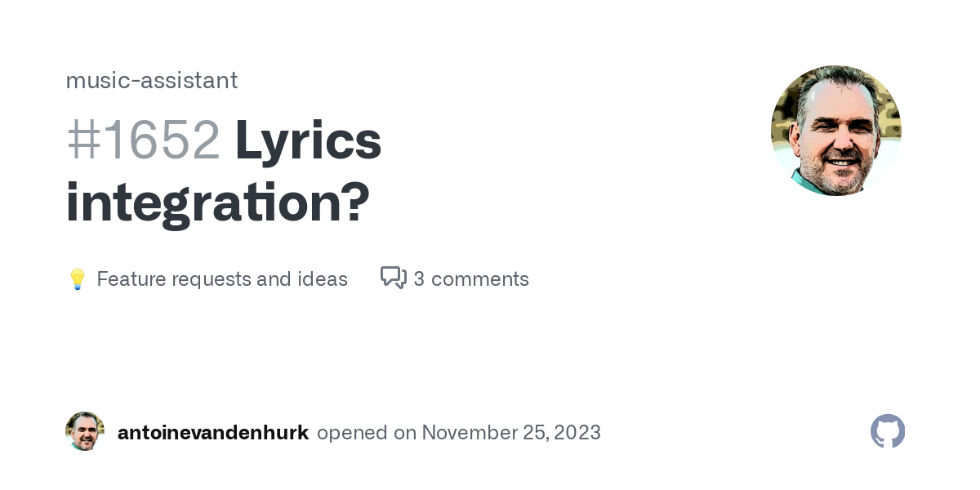Click the November 25, 2023 date

511,432
